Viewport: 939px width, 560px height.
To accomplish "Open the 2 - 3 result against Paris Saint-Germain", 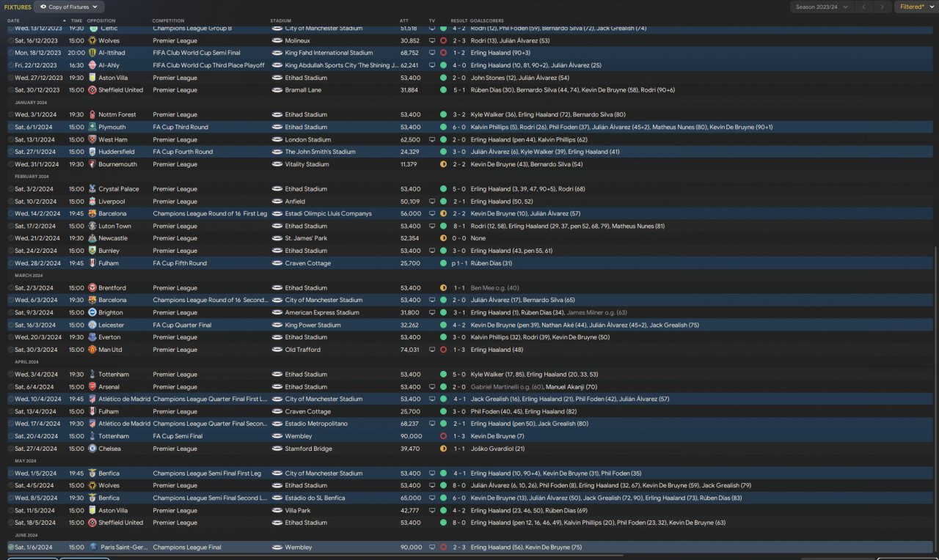I will [x=458, y=548].
